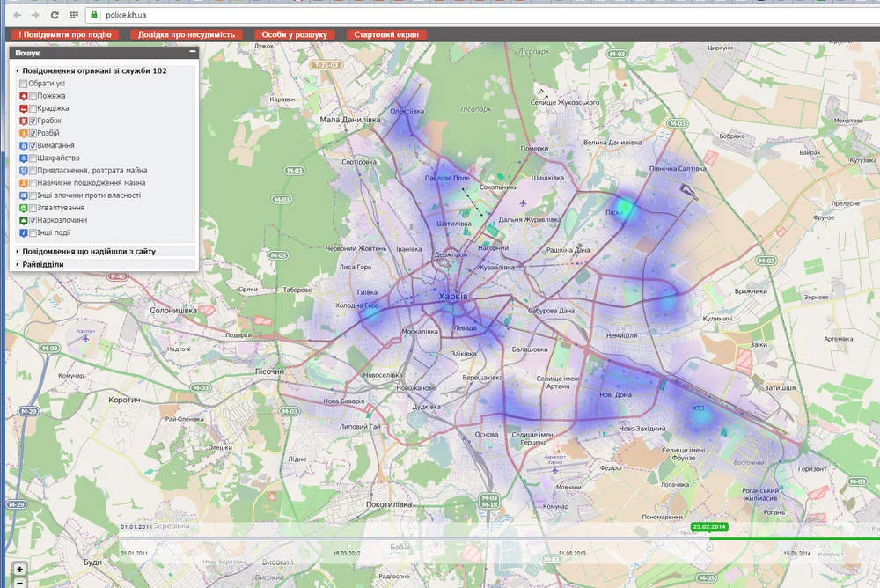Click the Навмисне пошкодження майна icon
Image resolution: width=880 pixels, height=588 pixels.
pos(24,183)
